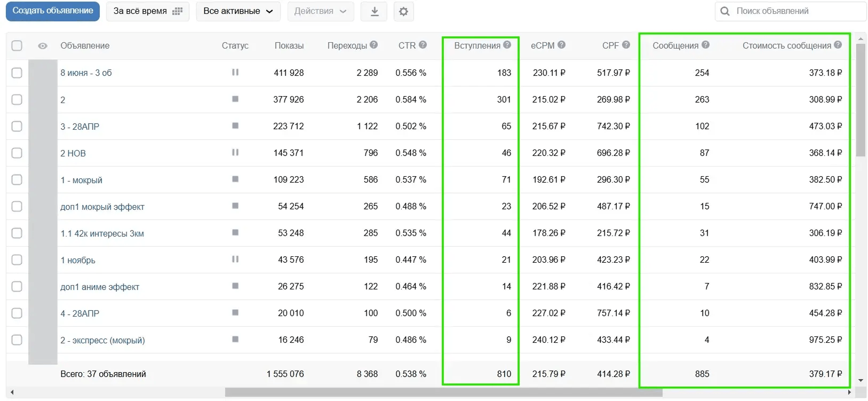The height and width of the screenshot is (401, 868).
Task: Open the 'За всё время' period selector
Action: click(x=148, y=11)
